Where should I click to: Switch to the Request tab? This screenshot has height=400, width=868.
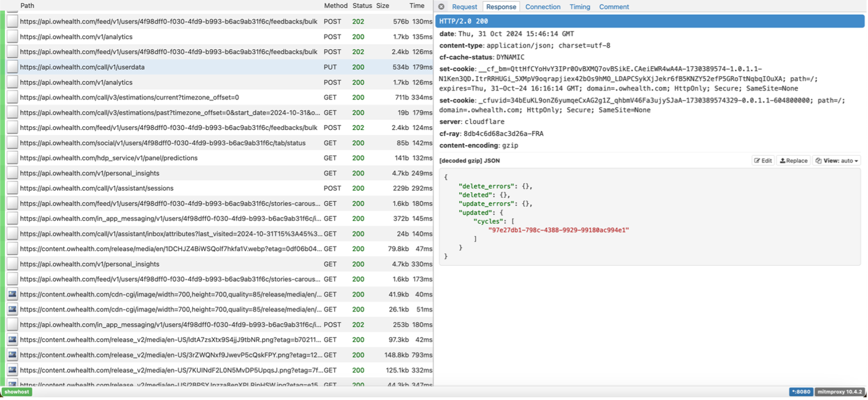pyautogui.click(x=464, y=7)
